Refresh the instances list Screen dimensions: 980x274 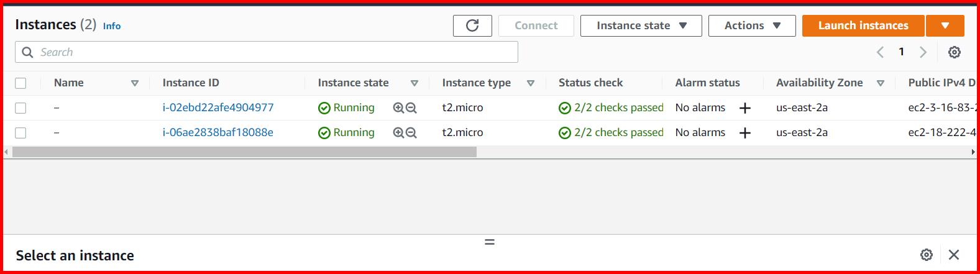click(x=472, y=25)
